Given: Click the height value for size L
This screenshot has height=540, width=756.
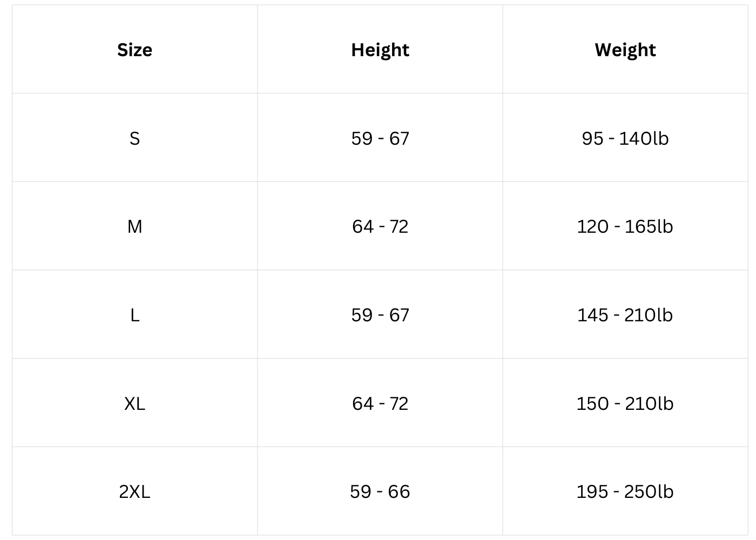Looking at the screenshot, I should [380, 315].
